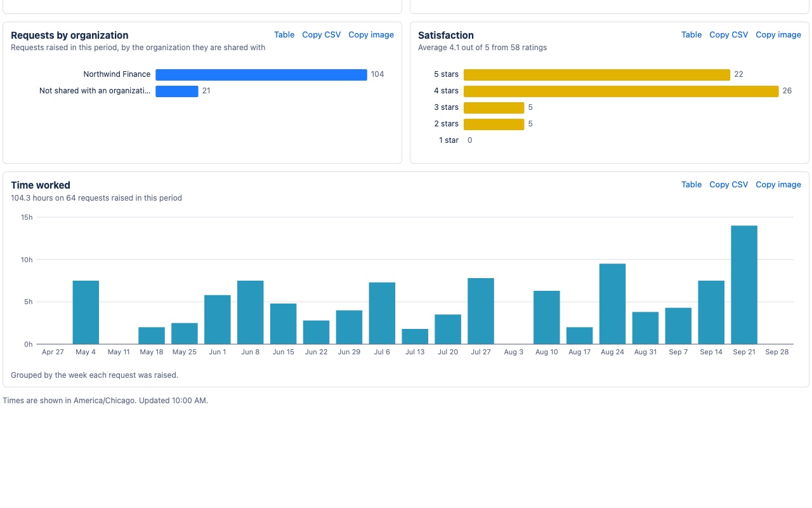The width and height of the screenshot is (812, 508).
Task: Click the Time worked heading
Action: coord(41,185)
